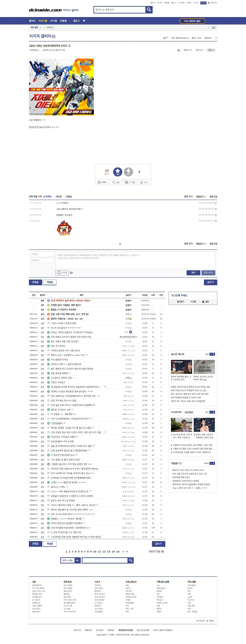Image resolution: width=246 pixels, height=644 pixels.
Task: Page forward in 디시미디어 widget
Action: [214, 412]
